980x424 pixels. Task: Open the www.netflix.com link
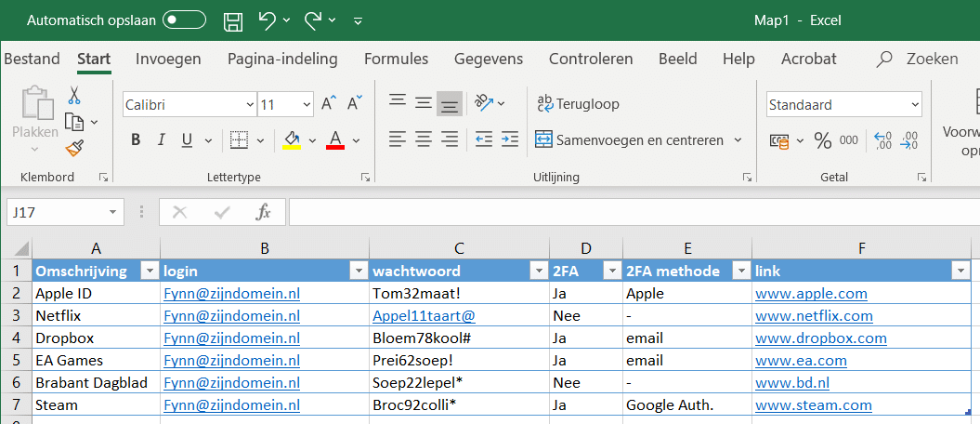[x=814, y=316]
